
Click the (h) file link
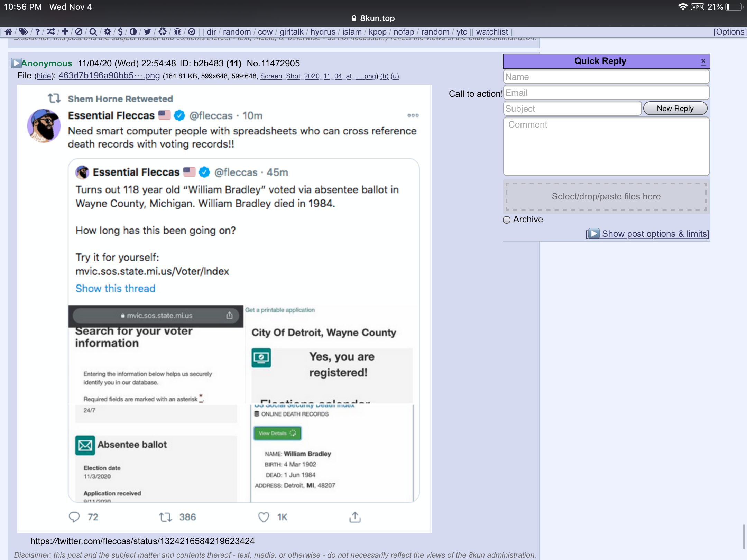pos(385,76)
